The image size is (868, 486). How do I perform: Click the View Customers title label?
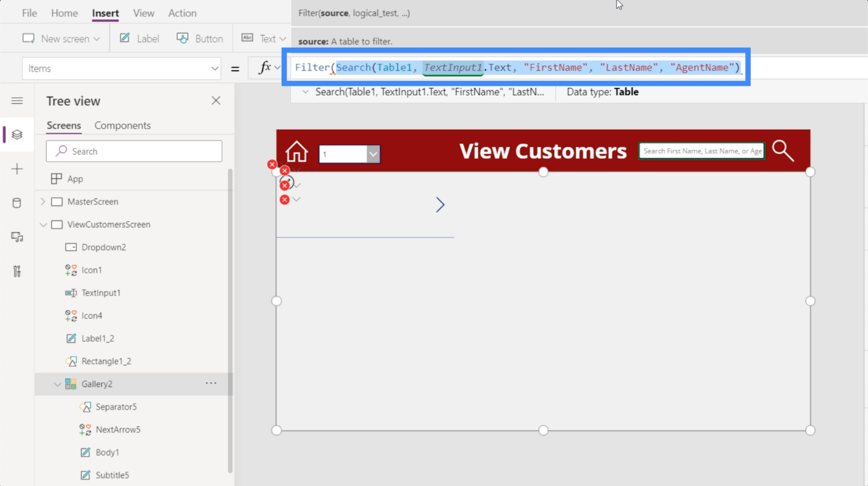542,151
